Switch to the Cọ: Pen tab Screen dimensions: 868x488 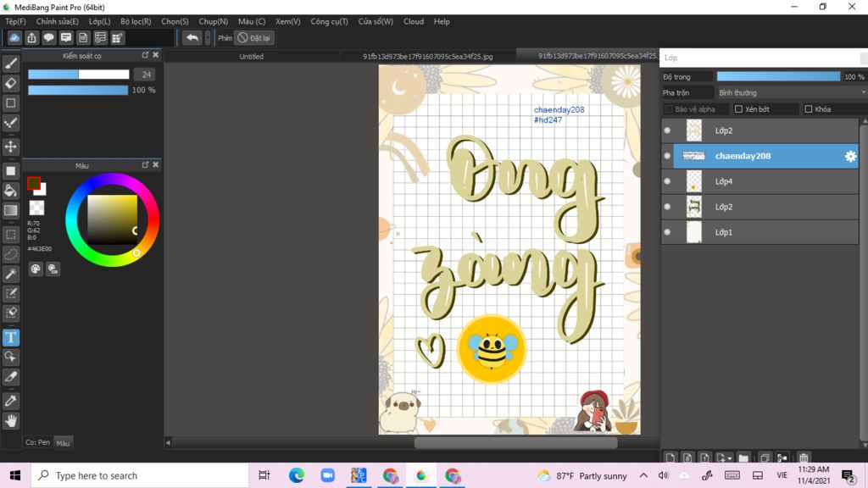pos(37,442)
